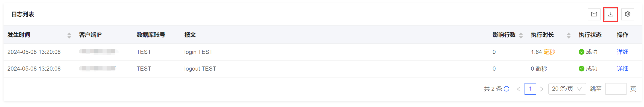Click the 跳至 page number input field

pyautogui.click(x=616, y=89)
